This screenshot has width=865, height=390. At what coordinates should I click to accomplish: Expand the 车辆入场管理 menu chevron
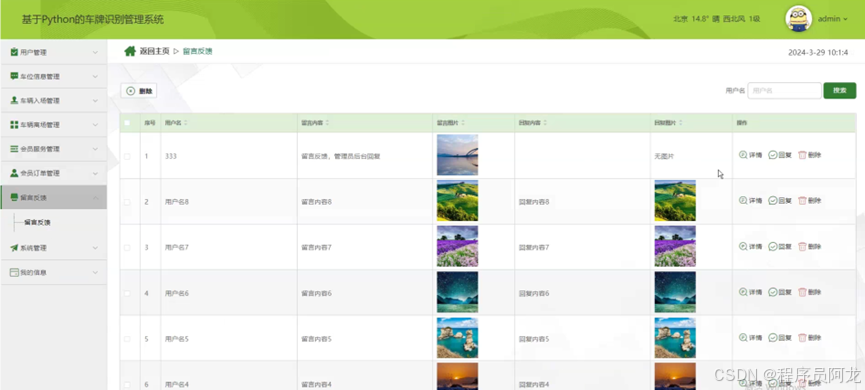[95, 101]
